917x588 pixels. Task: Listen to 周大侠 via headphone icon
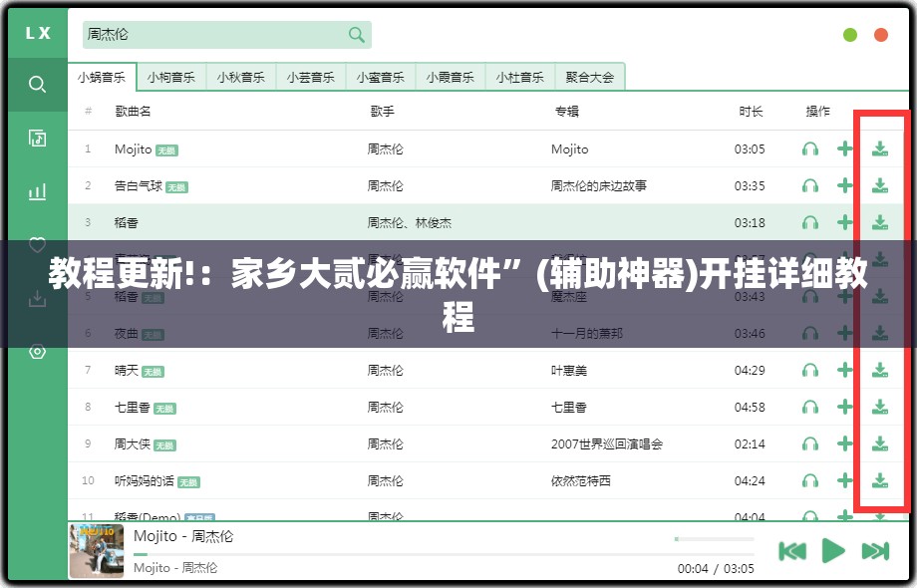[x=810, y=444]
